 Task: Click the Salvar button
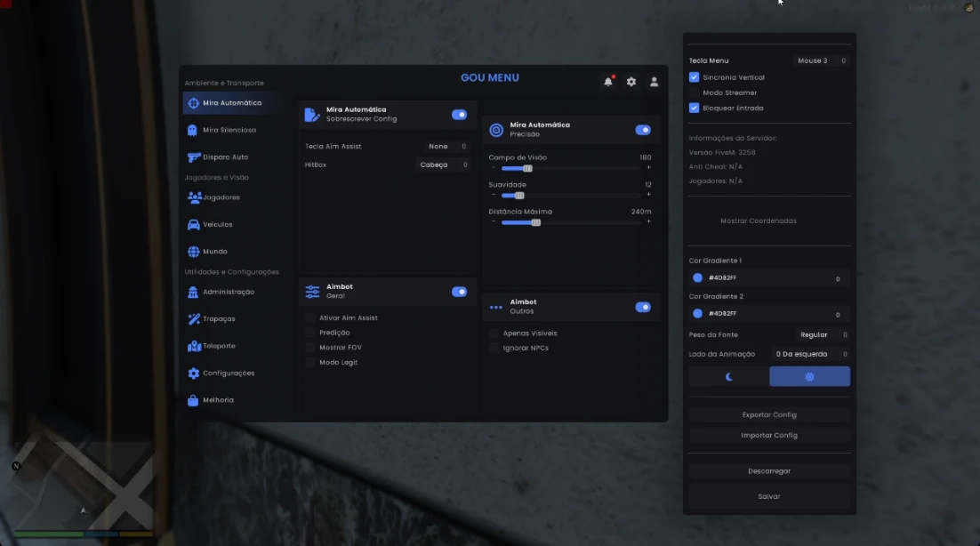tap(769, 496)
